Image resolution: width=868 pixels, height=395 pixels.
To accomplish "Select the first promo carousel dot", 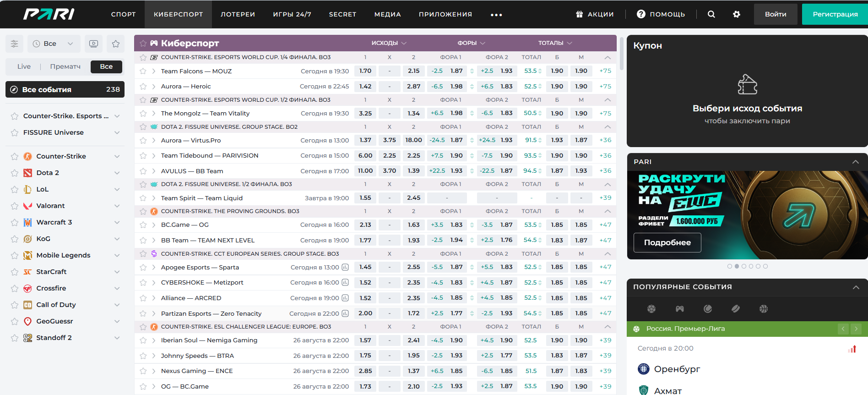I will 730,266.
